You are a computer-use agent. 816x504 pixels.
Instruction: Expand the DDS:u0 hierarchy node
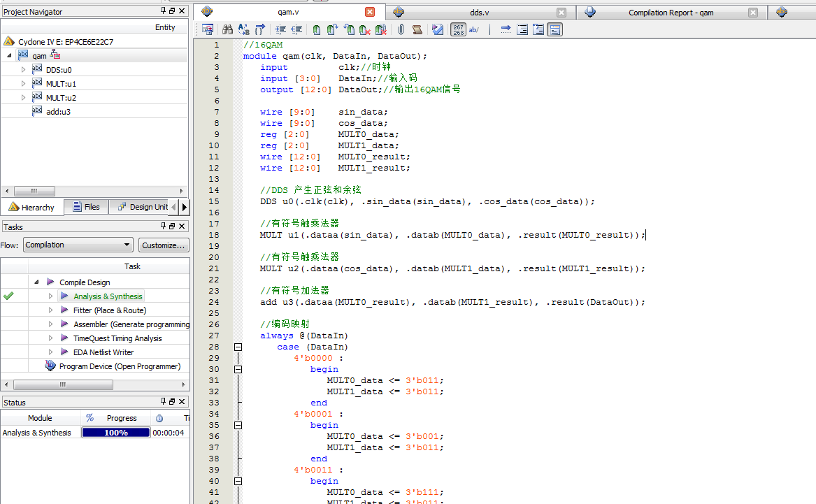pos(24,69)
